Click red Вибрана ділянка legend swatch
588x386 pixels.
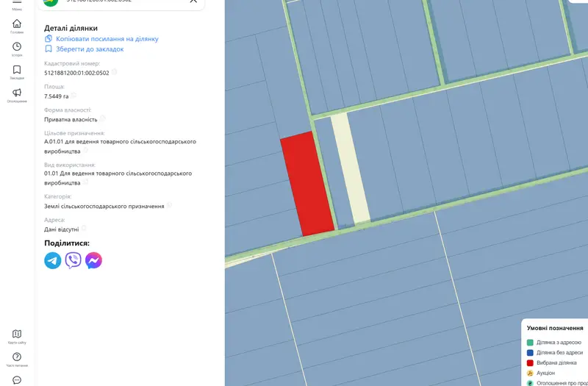click(x=530, y=362)
